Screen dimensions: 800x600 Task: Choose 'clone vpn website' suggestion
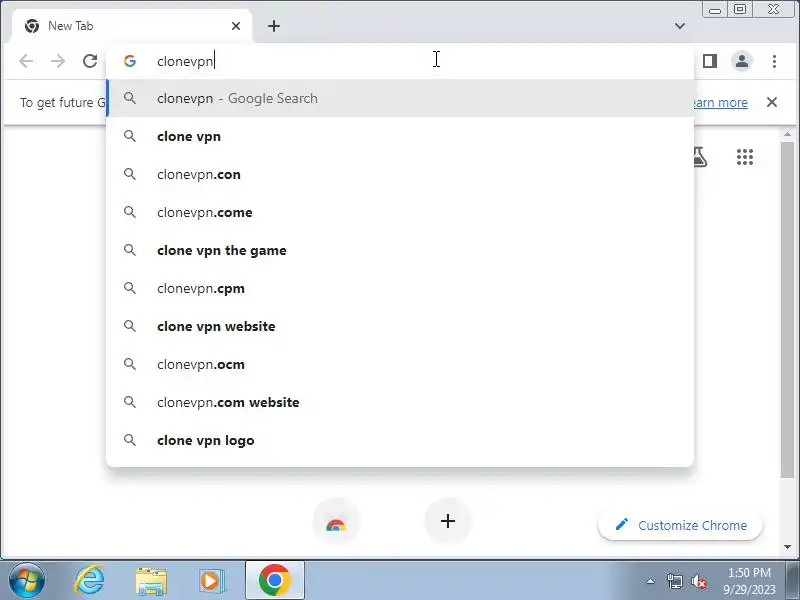(x=400, y=327)
